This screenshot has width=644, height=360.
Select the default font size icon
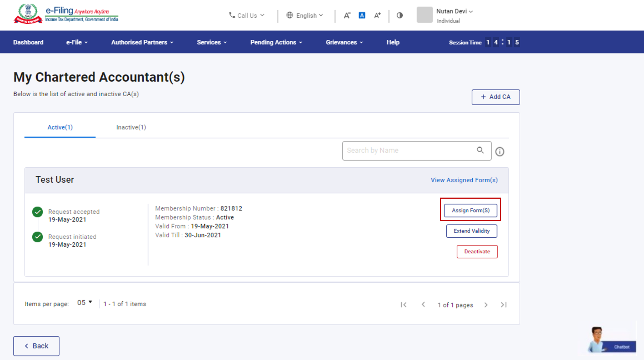tap(362, 15)
